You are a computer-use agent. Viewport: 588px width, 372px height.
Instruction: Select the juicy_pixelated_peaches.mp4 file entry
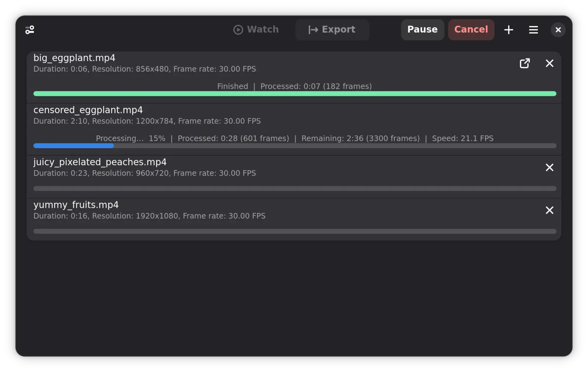click(x=100, y=162)
